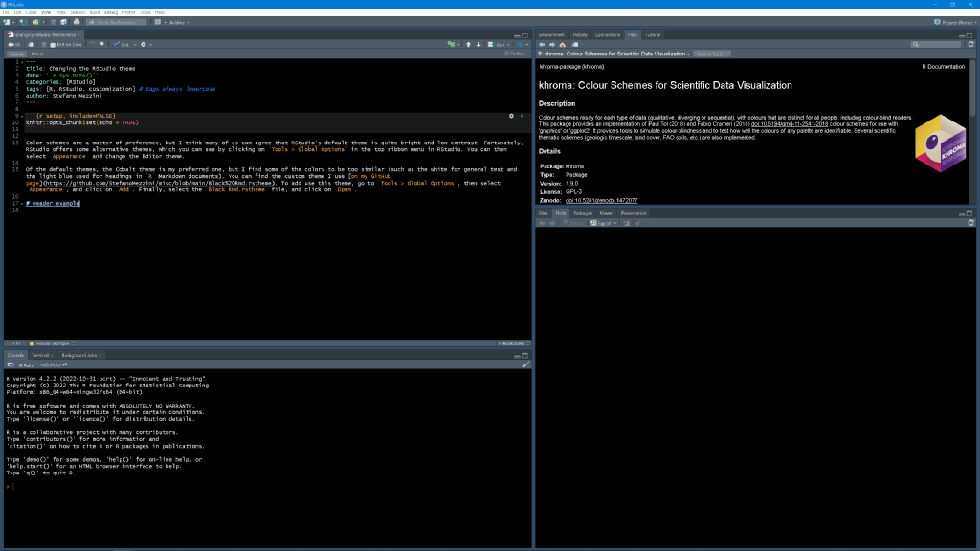Run the current chunk with the green arrow
The image size is (980, 551).
[x=523, y=116]
